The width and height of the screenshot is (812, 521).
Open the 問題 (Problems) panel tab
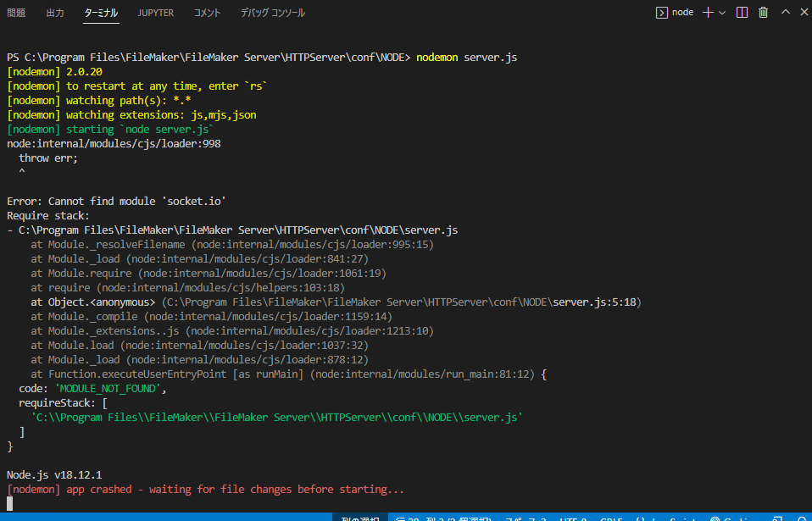point(16,13)
